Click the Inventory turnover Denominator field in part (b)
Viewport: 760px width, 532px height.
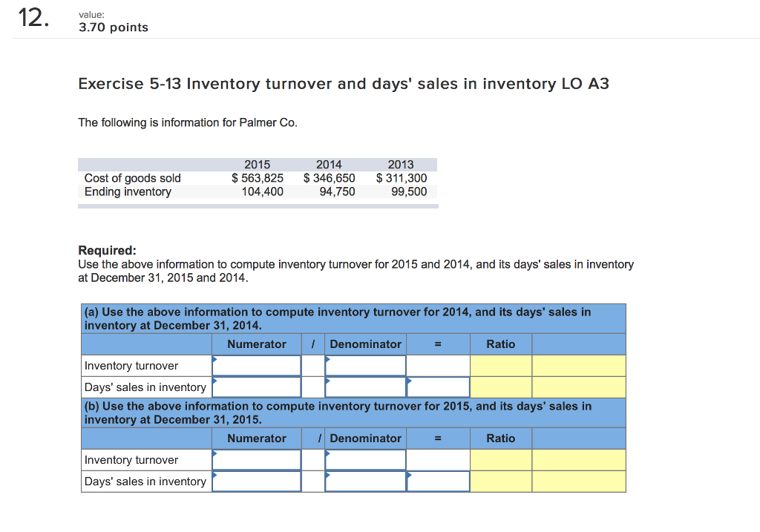[365, 459]
